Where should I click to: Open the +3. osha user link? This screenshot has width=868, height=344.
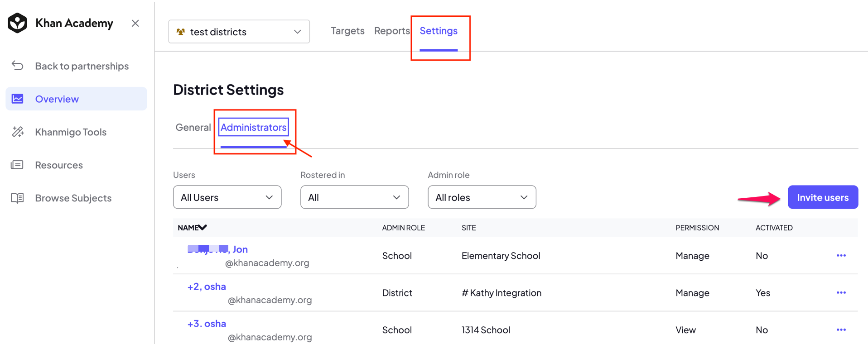[207, 324]
